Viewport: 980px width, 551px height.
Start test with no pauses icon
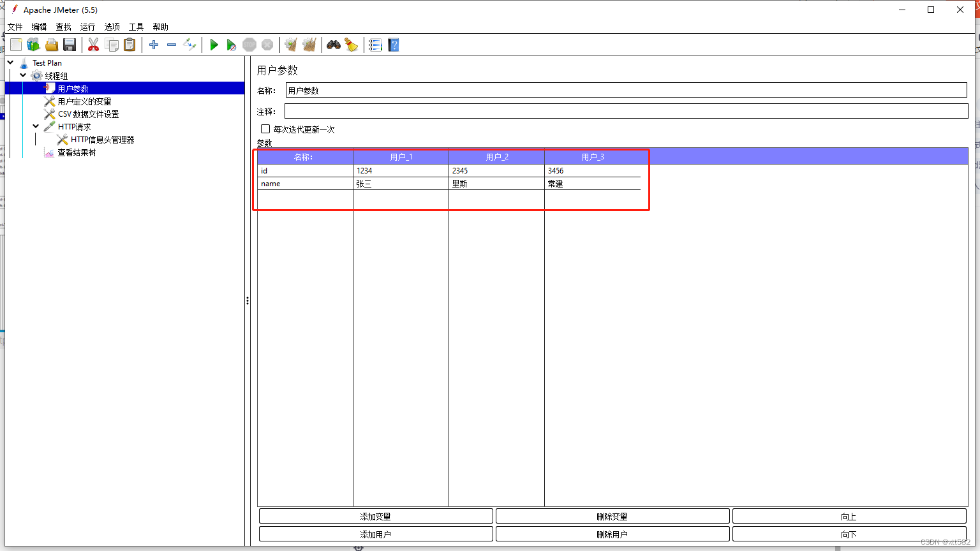(x=232, y=45)
